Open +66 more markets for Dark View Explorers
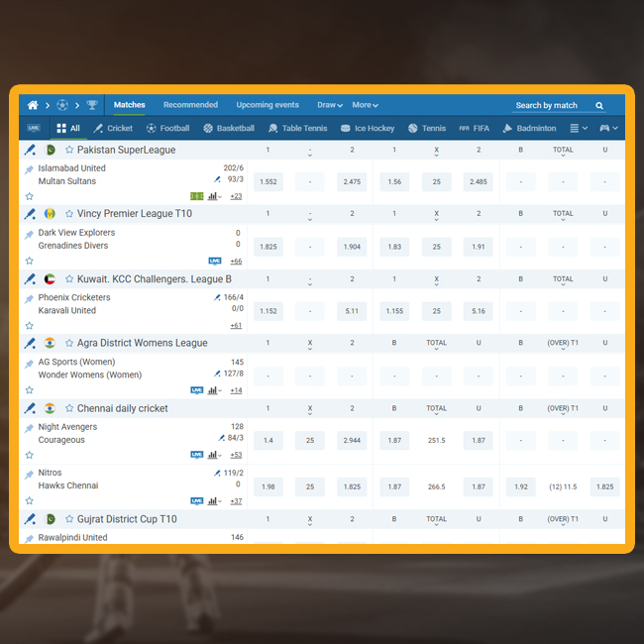 pos(236,261)
